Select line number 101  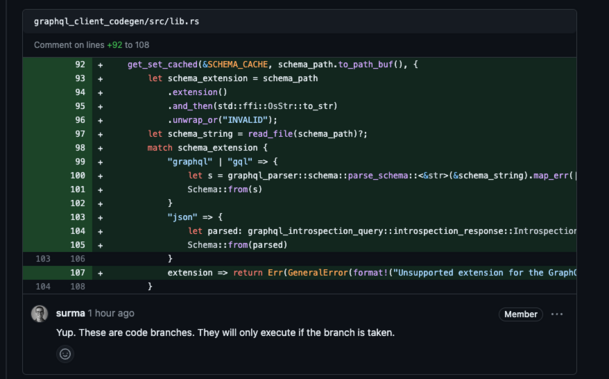pos(78,190)
